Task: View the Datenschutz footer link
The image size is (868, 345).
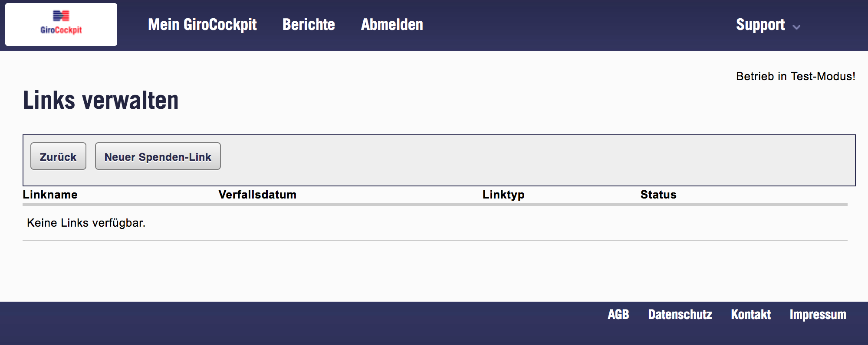Action: (680, 314)
